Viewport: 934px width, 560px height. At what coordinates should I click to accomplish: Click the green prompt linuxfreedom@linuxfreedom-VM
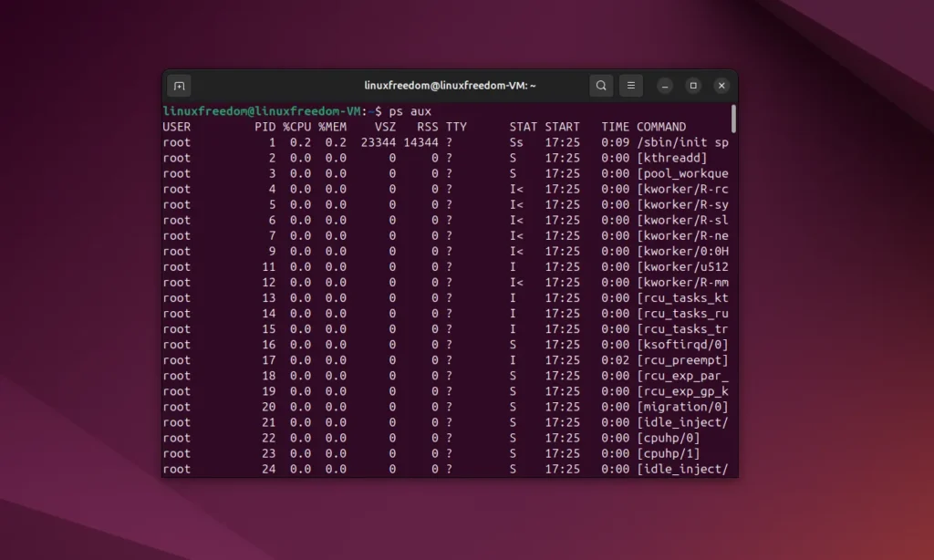click(262, 111)
